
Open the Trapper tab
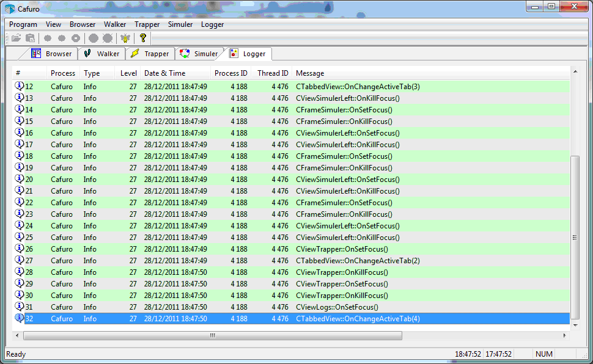pyautogui.click(x=150, y=54)
